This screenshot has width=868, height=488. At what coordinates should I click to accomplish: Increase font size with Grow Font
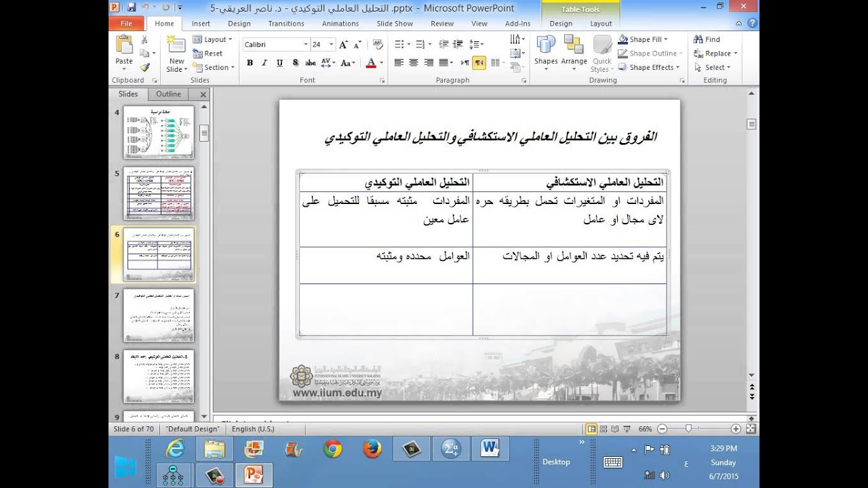coord(344,44)
